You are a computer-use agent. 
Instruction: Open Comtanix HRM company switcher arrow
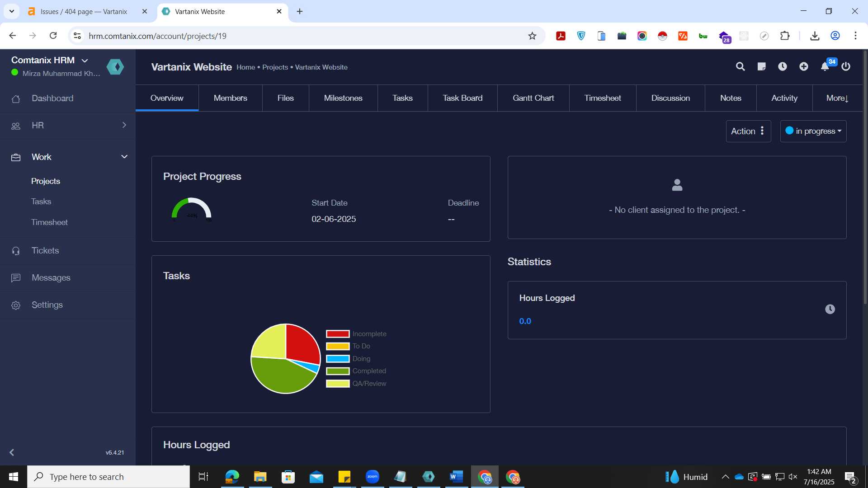(85, 61)
